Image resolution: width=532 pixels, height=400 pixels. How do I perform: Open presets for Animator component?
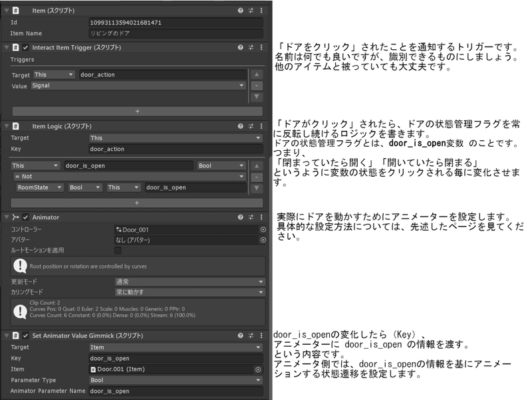[251, 217]
